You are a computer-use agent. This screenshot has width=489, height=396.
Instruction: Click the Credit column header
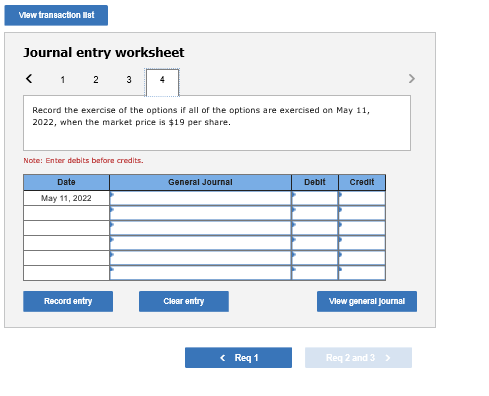tap(362, 182)
